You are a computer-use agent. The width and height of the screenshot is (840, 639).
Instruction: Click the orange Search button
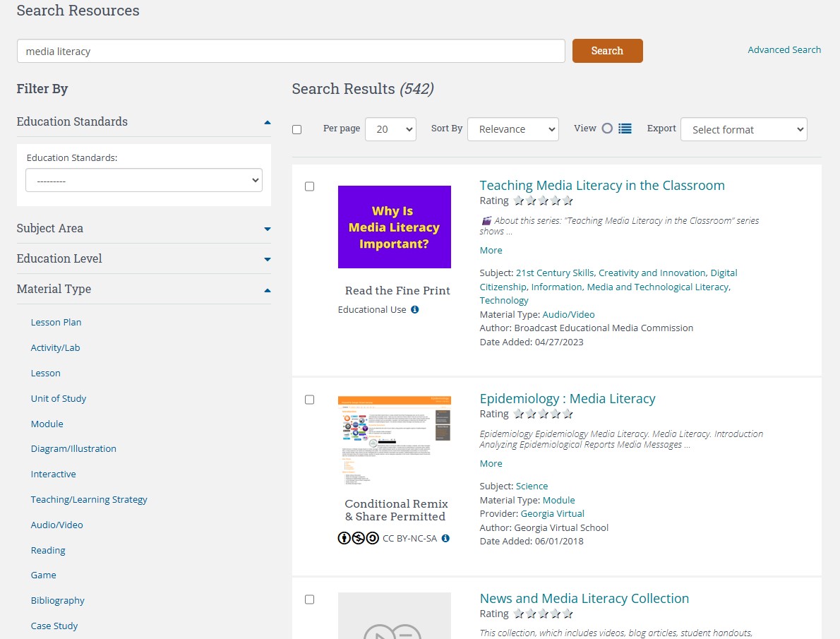click(608, 51)
